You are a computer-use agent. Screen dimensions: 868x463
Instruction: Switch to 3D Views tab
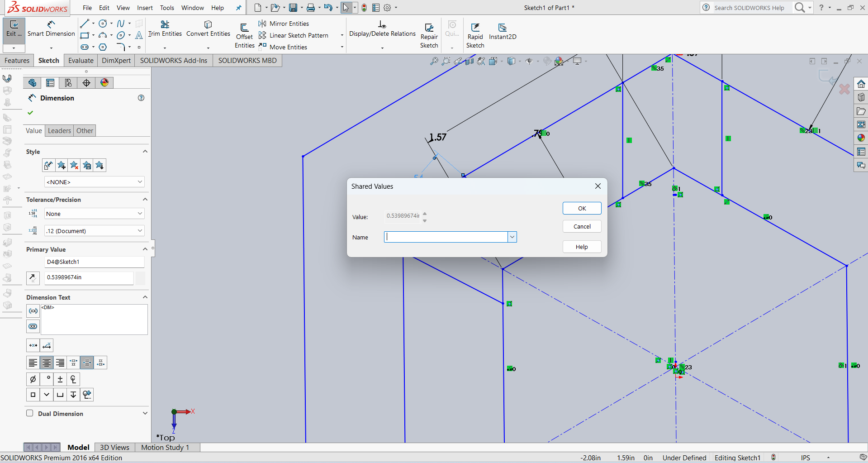pyautogui.click(x=114, y=447)
